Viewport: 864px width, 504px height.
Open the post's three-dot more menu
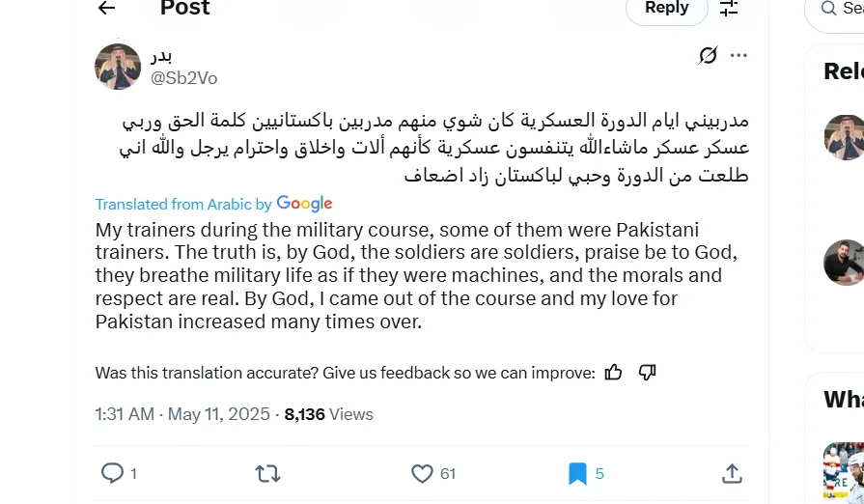click(739, 55)
